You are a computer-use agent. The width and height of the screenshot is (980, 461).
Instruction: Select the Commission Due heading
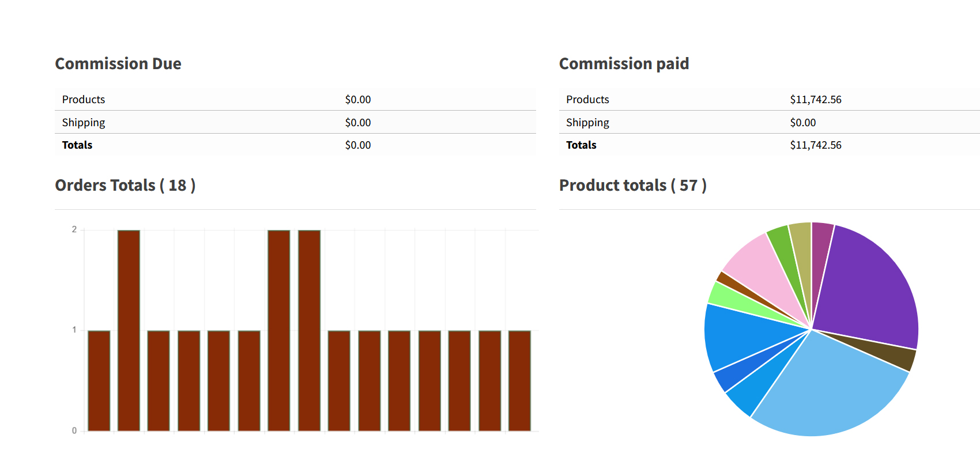click(x=118, y=64)
